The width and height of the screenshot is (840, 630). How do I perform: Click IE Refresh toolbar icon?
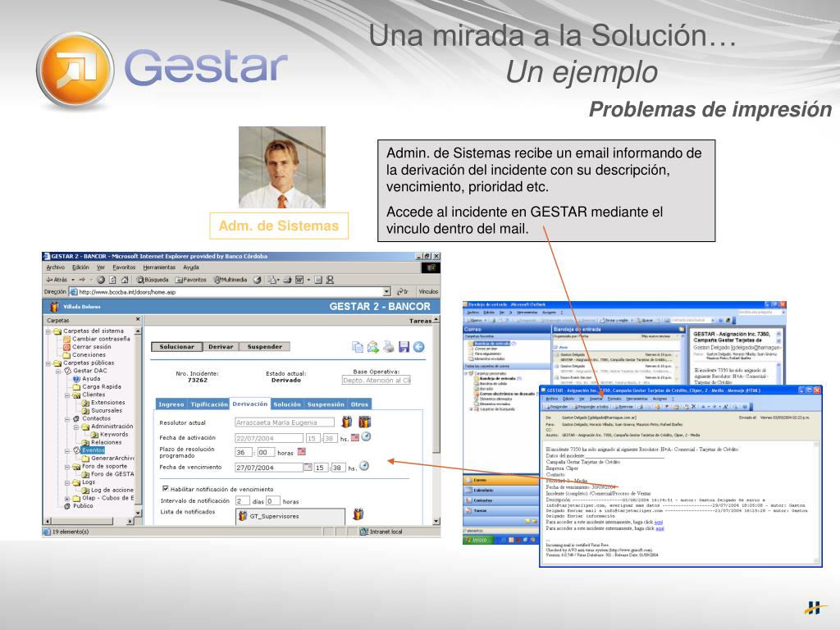point(112,280)
